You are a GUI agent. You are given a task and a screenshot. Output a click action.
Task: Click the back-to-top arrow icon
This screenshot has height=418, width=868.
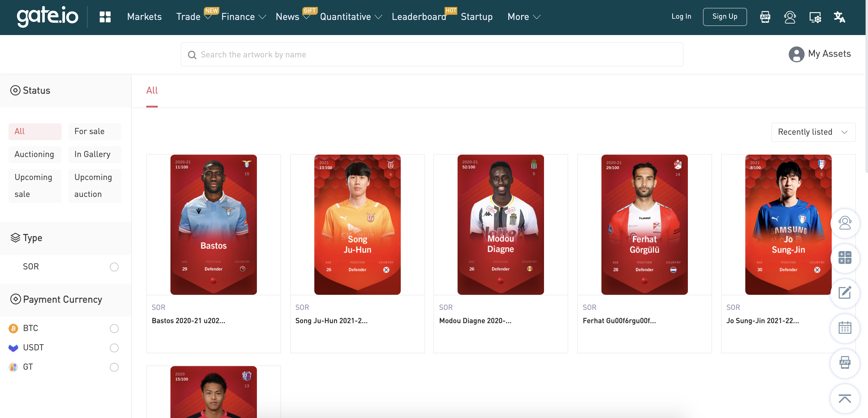(845, 398)
